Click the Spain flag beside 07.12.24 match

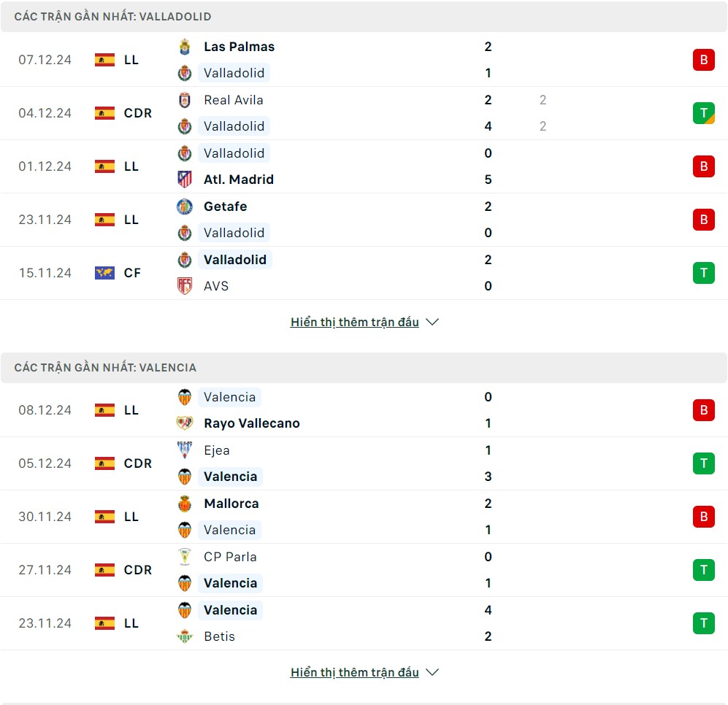pos(104,60)
